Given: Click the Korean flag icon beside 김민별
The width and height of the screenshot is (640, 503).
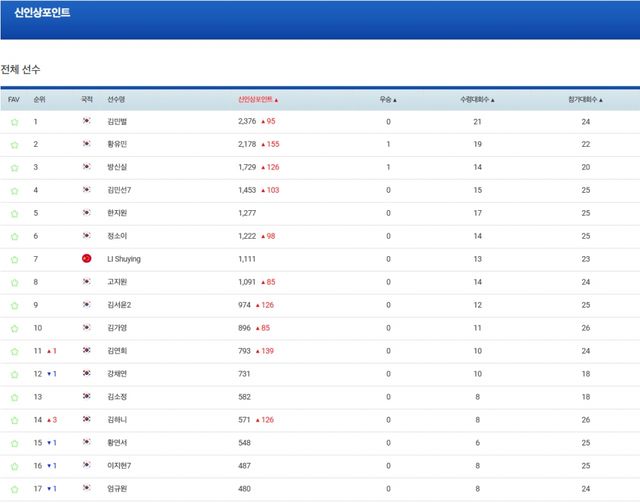Looking at the screenshot, I should (x=87, y=122).
